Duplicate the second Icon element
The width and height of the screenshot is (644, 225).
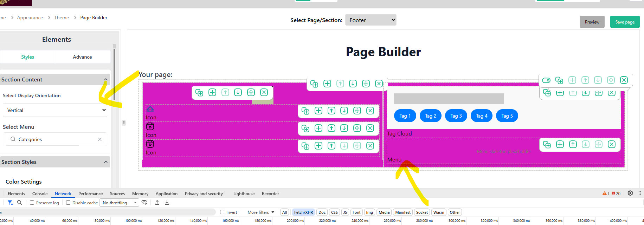[x=305, y=128]
